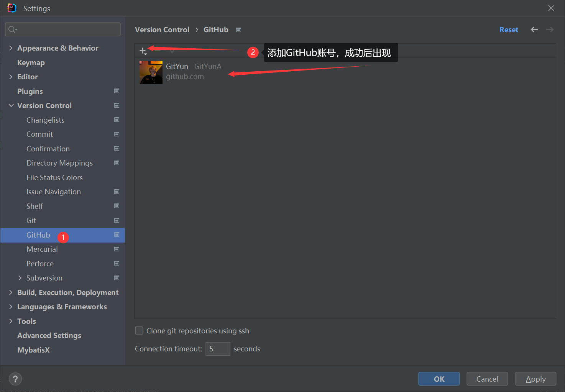565x392 pixels.
Task: Expand the Editor section
Action: tap(11, 77)
